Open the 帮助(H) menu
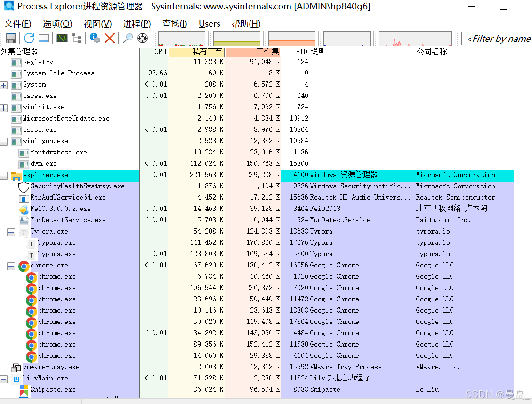The image size is (532, 404). 246,24
